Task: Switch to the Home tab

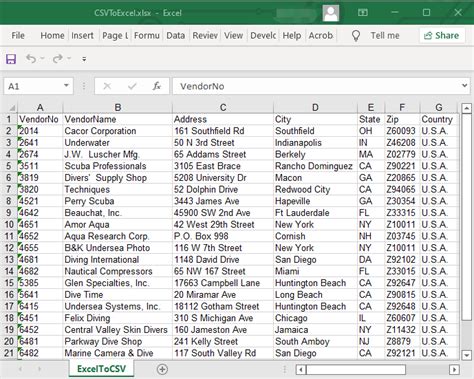Action: [x=52, y=35]
